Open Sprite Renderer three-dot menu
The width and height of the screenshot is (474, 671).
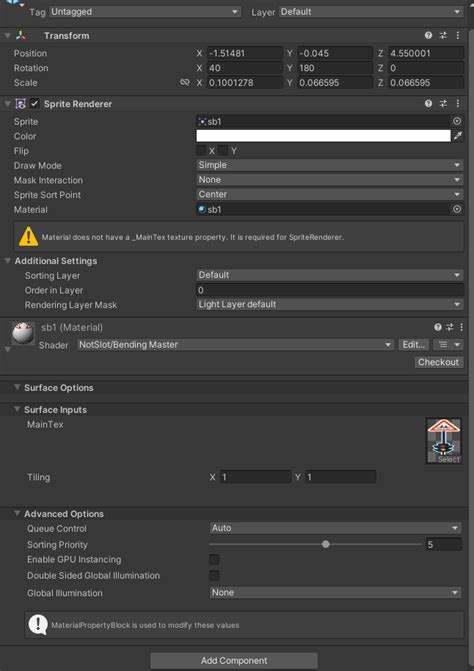tap(458, 104)
